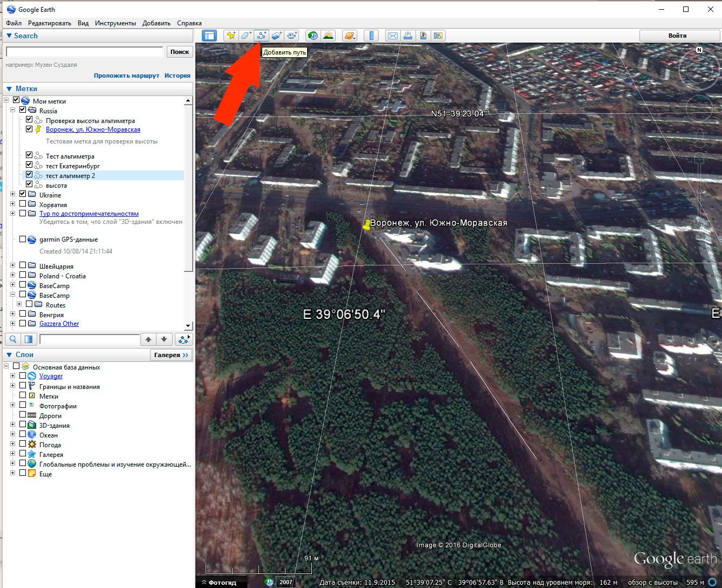Viewport: 722px width, 588px height.
Task: Uncheck 'Проверка высоты альтиметра' checkbox
Action: click(x=29, y=120)
